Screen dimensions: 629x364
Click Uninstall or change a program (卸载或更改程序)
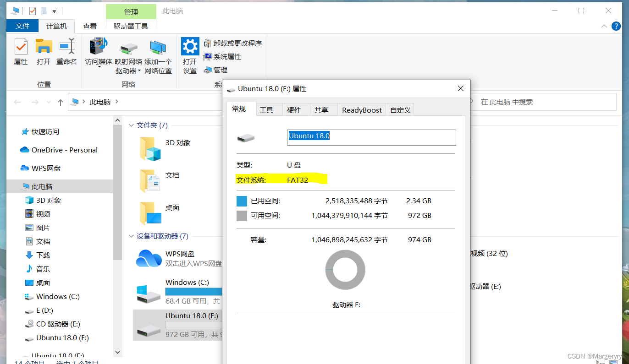coord(232,43)
